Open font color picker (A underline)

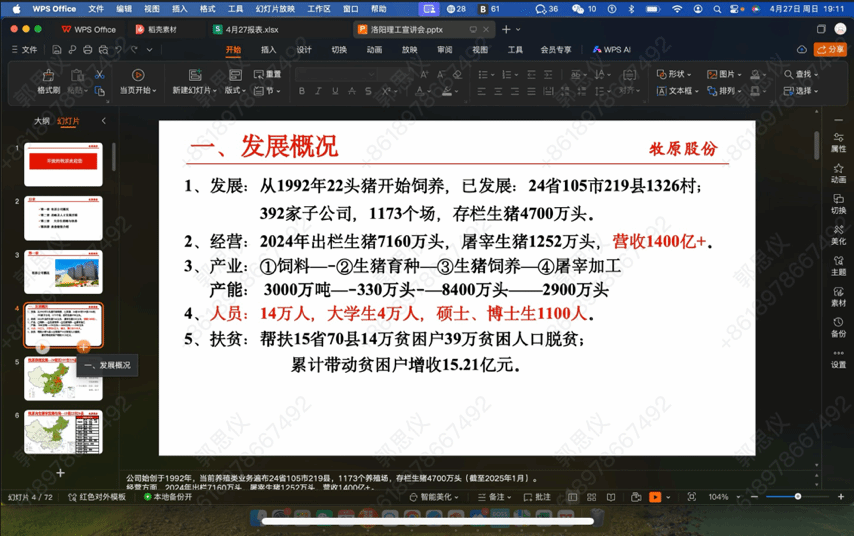coord(419,91)
